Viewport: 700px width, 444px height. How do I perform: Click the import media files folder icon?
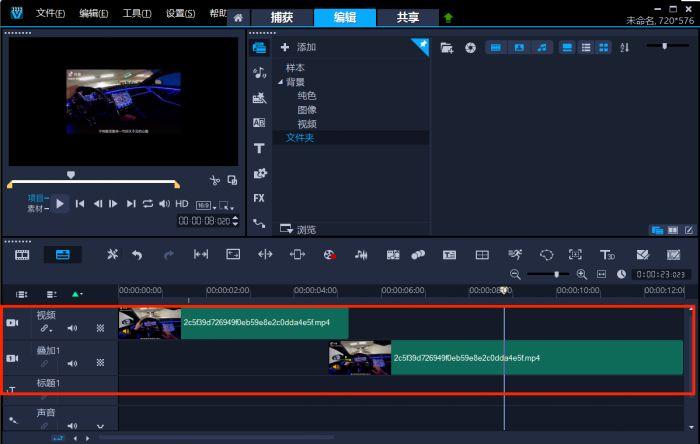(x=447, y=47)
